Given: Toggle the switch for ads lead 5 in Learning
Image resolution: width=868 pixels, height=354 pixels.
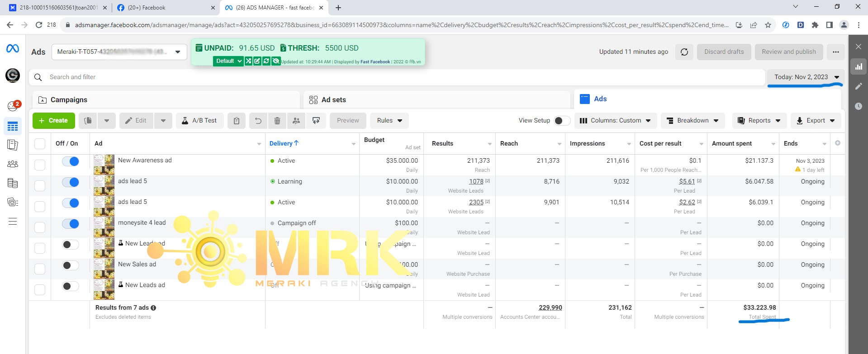Looking at the screenshot, I should click(71, 182).
